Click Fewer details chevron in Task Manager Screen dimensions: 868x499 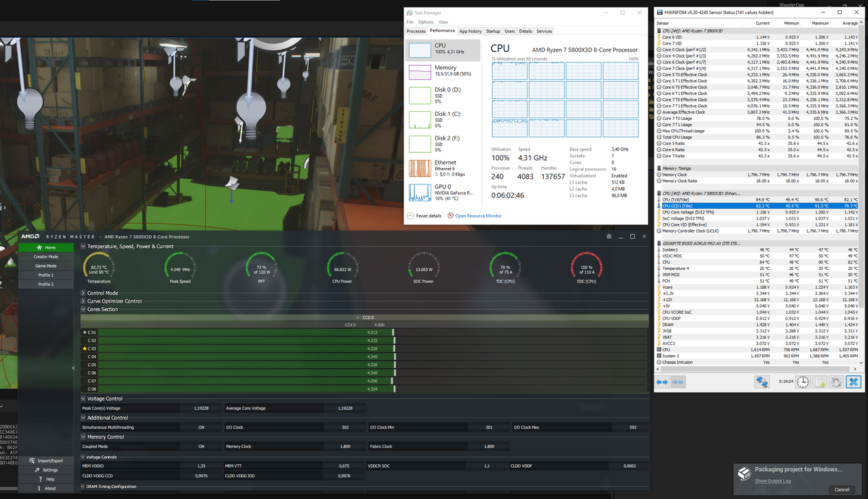point(410,216)
